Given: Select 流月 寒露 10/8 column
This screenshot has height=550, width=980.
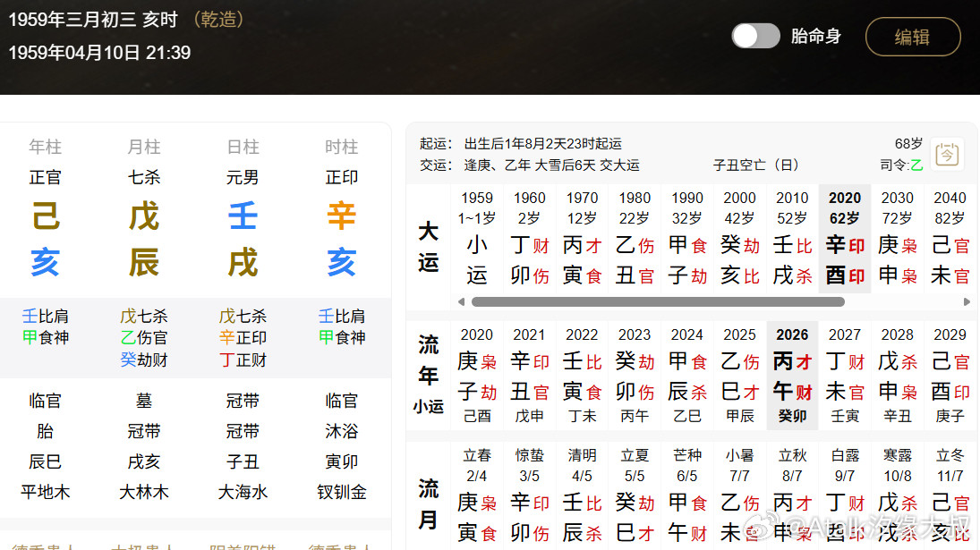Looking at the screenshot, I should coord(897,495).
